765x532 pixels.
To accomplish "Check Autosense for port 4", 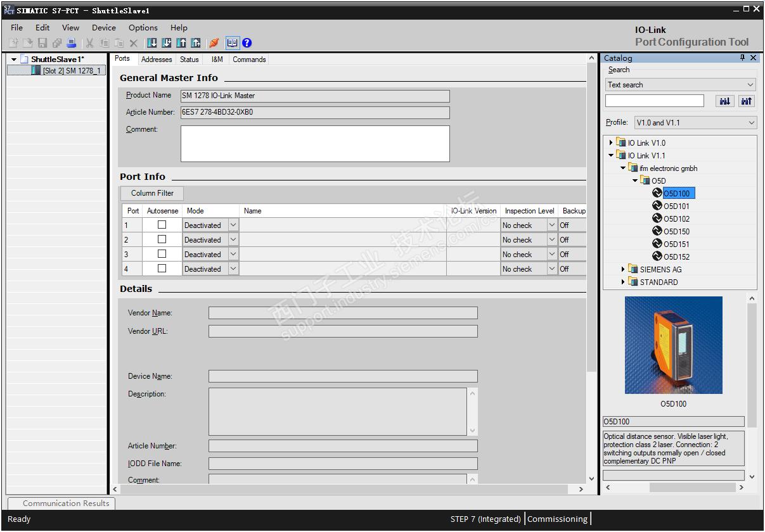I will (162, 269).
